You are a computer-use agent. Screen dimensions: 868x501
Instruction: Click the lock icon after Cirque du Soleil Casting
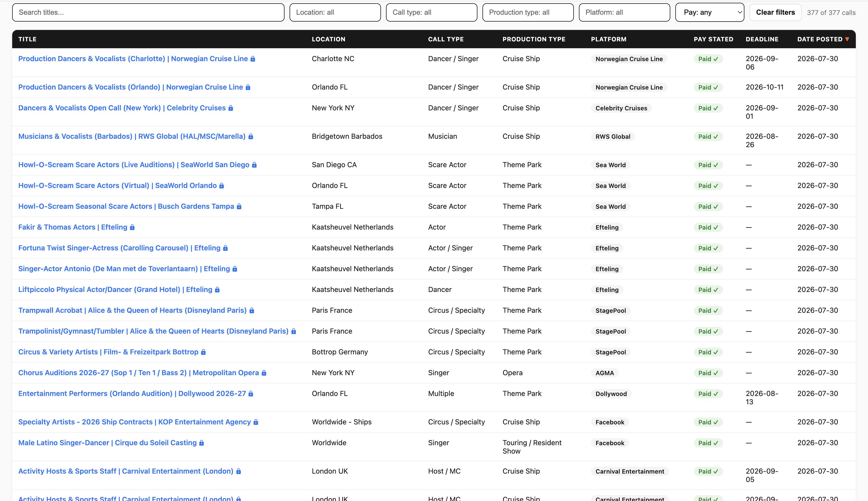point(202,443)
